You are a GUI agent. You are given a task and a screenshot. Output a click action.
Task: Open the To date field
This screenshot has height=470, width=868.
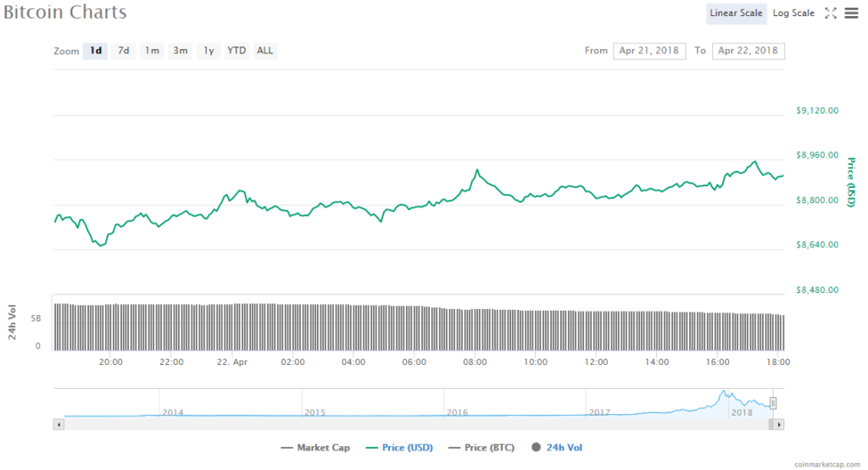(748, 51)
